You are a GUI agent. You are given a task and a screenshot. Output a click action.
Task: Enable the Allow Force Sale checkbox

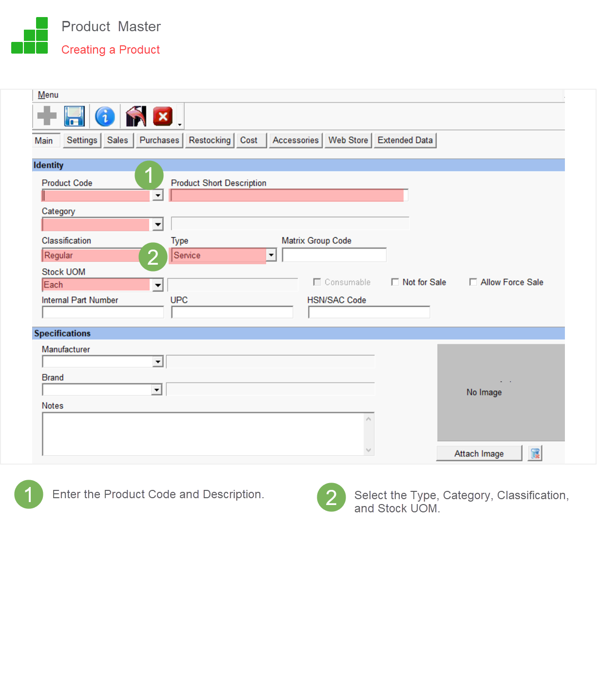[x=473, y=282]
